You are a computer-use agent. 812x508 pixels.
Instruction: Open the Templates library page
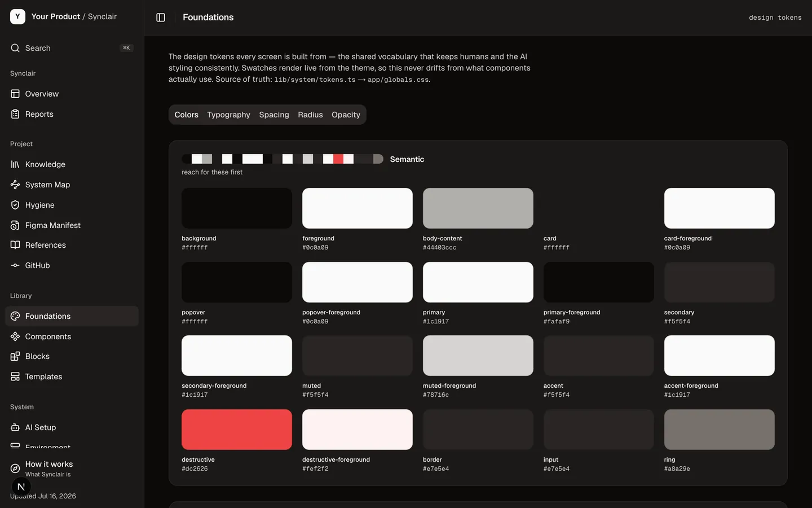[x=72, y=376]
